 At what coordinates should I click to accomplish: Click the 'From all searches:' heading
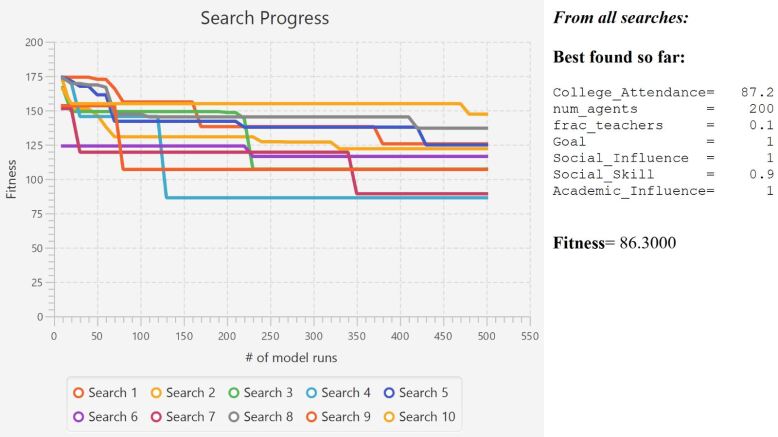point(620,17)
